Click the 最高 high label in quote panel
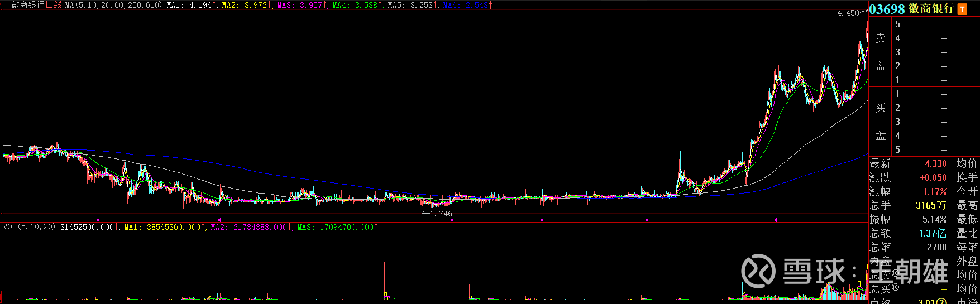This screenshot has width=980, height=304. pyautogui.click(x=967, y=205)
